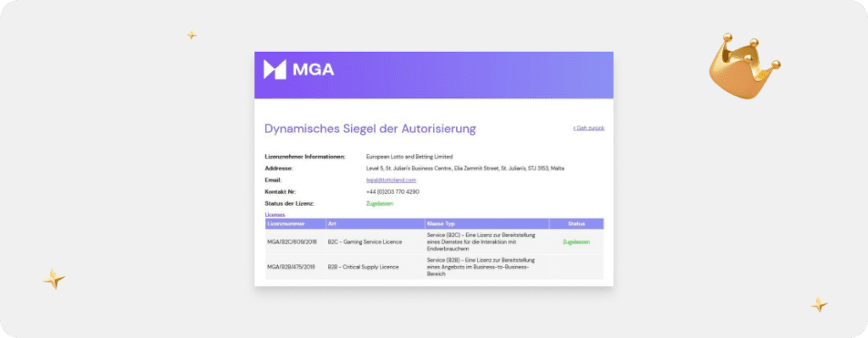Click the 'Lizenznehmer Informationen:' label
The width and height of the screenshot is (868, 338).
[305, 157]
